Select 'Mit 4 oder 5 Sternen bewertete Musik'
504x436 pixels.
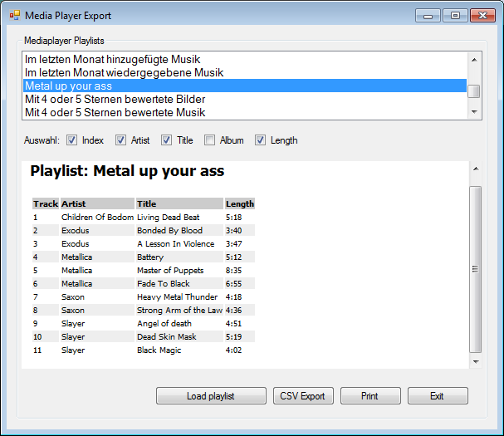click(245, 112)
